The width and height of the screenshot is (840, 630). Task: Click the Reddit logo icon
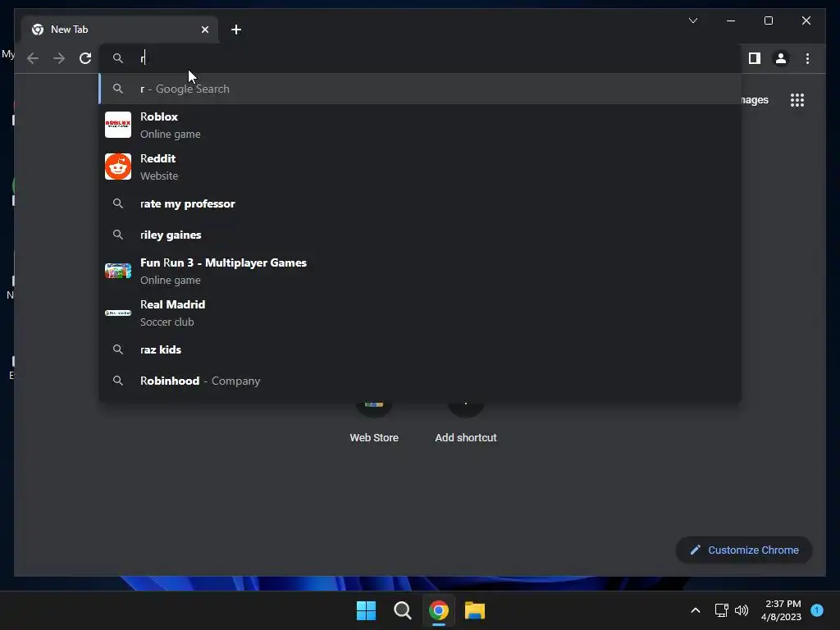point(118,167)
